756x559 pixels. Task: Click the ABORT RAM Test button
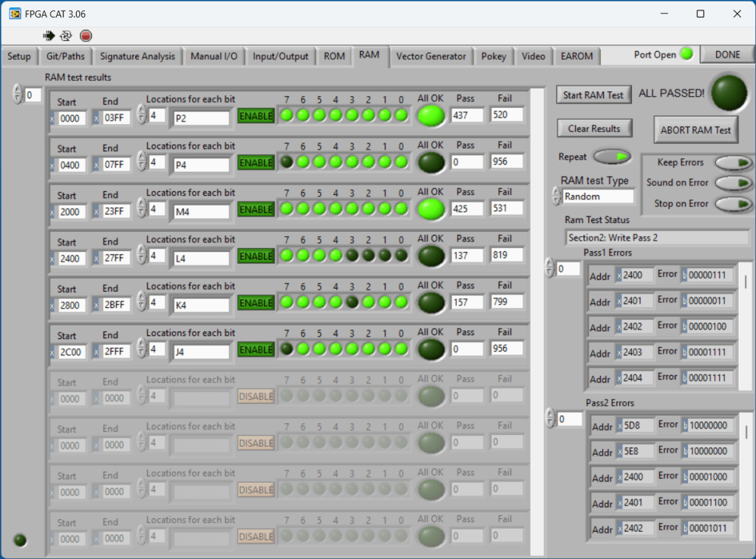pyautogui.click(x=695, y=130)
